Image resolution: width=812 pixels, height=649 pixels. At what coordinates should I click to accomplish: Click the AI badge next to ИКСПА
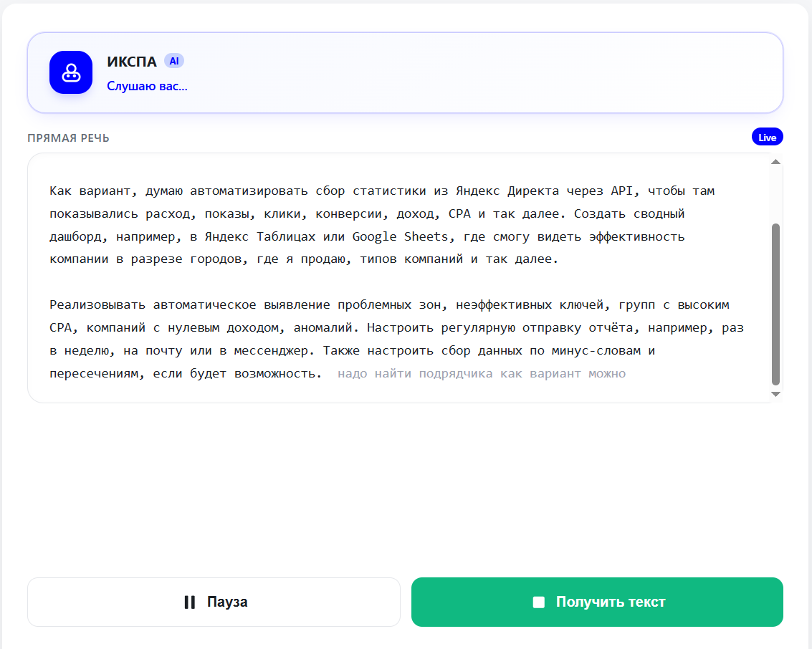click(174, 61)
